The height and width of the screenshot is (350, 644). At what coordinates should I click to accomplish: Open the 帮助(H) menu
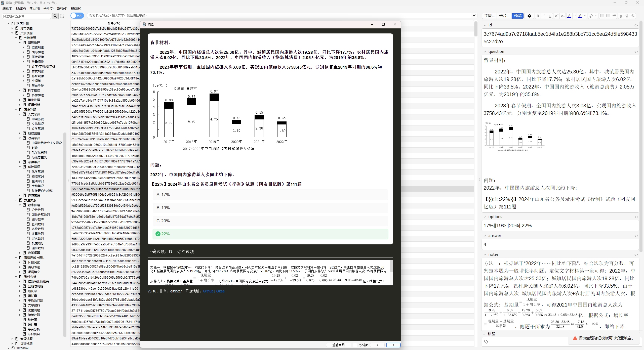point(76,9)
